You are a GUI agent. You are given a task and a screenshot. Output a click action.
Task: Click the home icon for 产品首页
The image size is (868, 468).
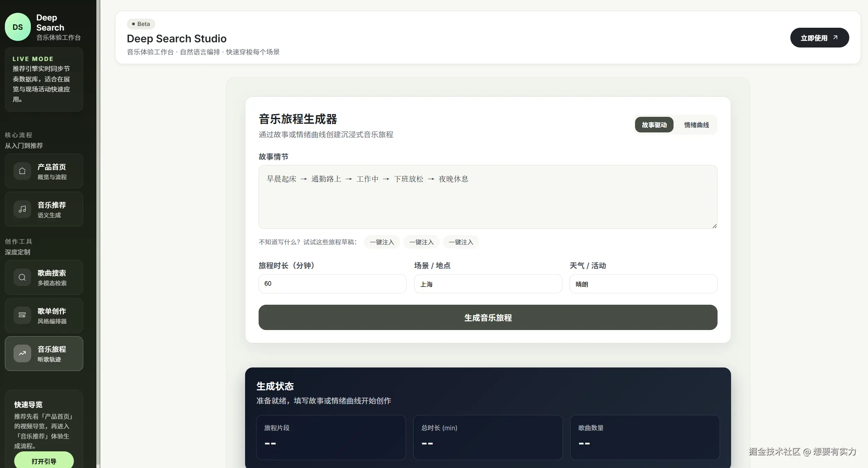(x=22, y=171)
